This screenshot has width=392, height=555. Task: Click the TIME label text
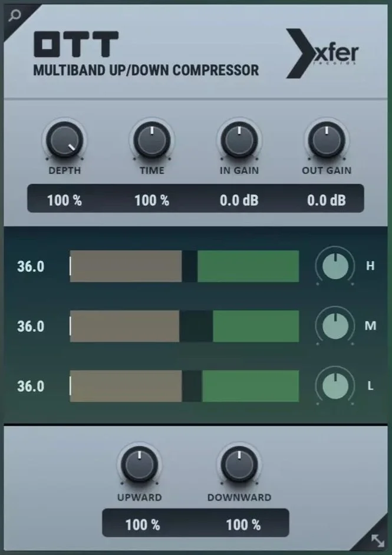(152, 171)
